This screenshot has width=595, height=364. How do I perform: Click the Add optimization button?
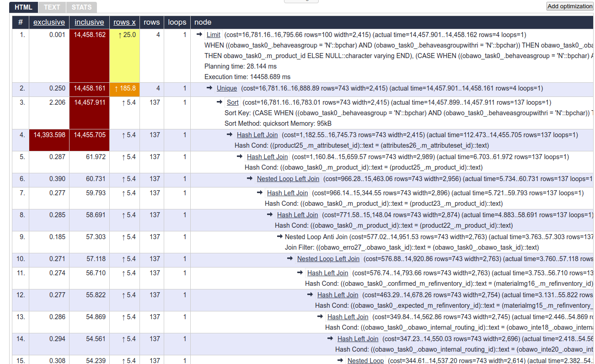[x=569, y=6]
